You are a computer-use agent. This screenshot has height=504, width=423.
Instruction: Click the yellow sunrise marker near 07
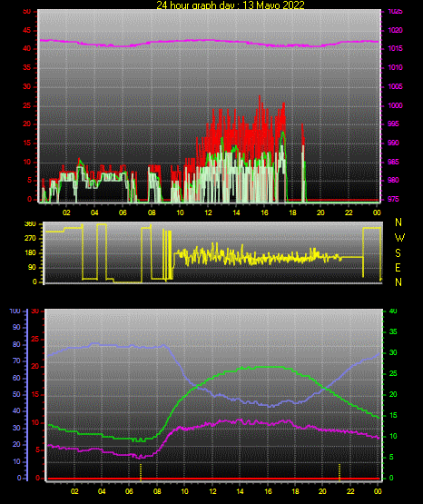tap(141, 472)
